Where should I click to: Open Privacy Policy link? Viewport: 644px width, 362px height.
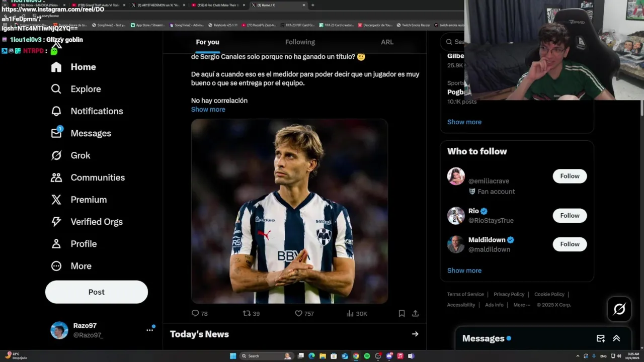509,294
